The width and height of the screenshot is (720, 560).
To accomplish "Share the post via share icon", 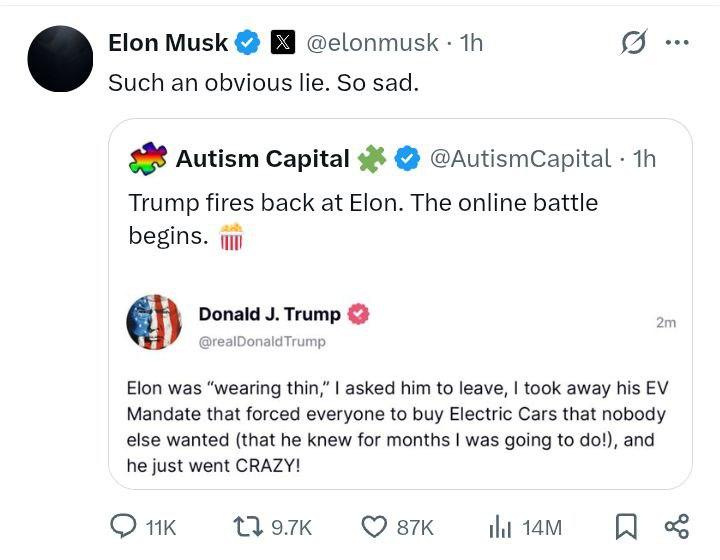I will [677, 527].
